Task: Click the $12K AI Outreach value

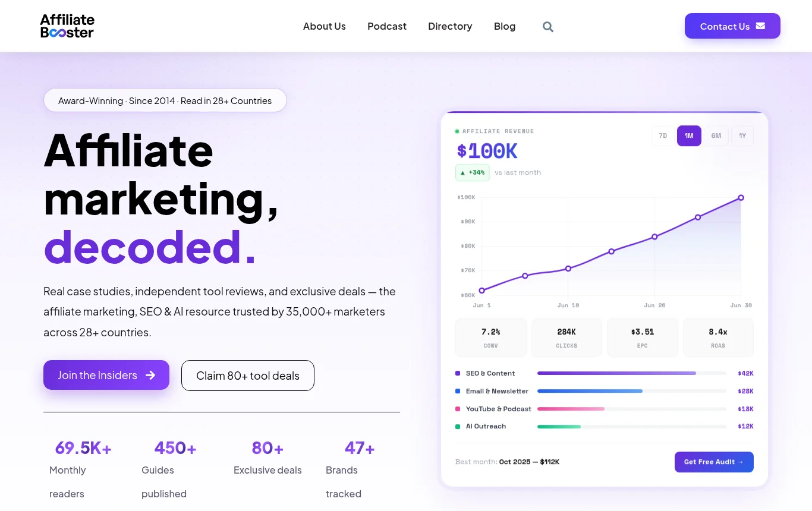Action: (x=745, y=426)
